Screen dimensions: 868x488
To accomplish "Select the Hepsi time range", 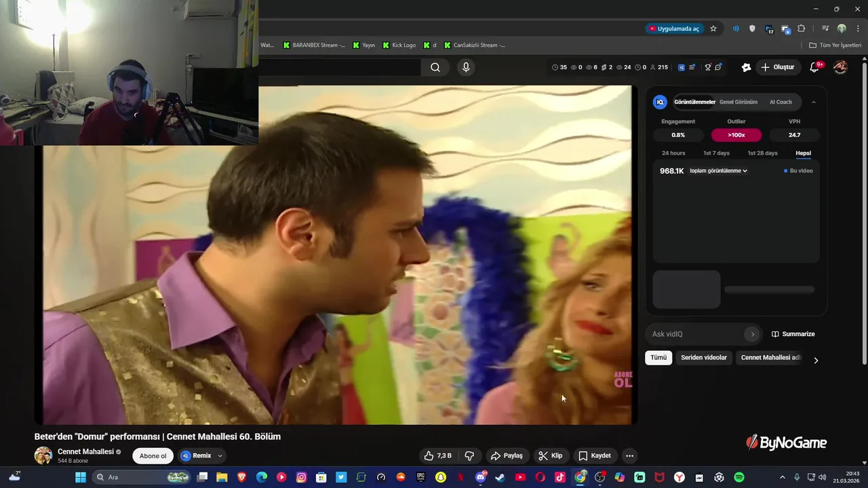I will coord(803,153).
